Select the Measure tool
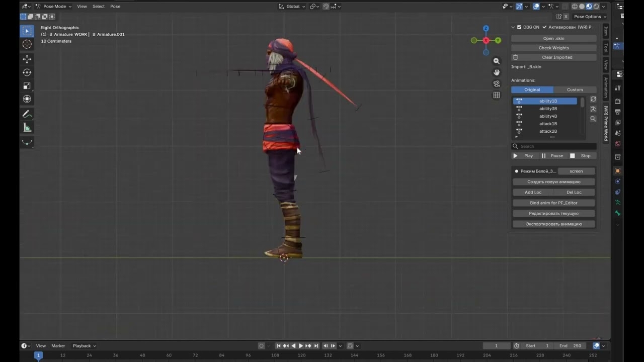 27,128
